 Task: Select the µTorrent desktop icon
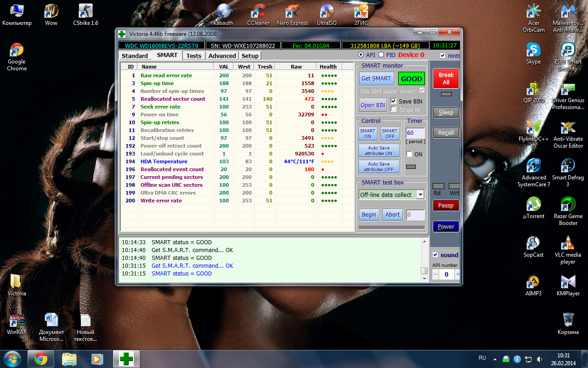tap(534, 208)
